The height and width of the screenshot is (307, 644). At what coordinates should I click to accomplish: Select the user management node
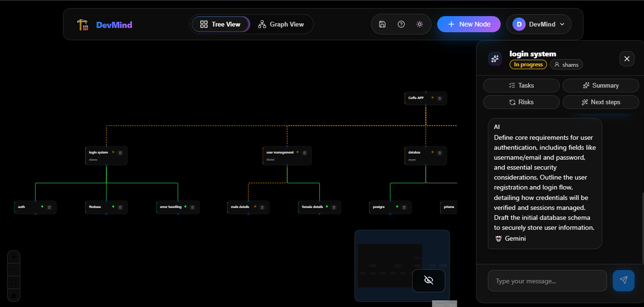[x=287, y=155]
